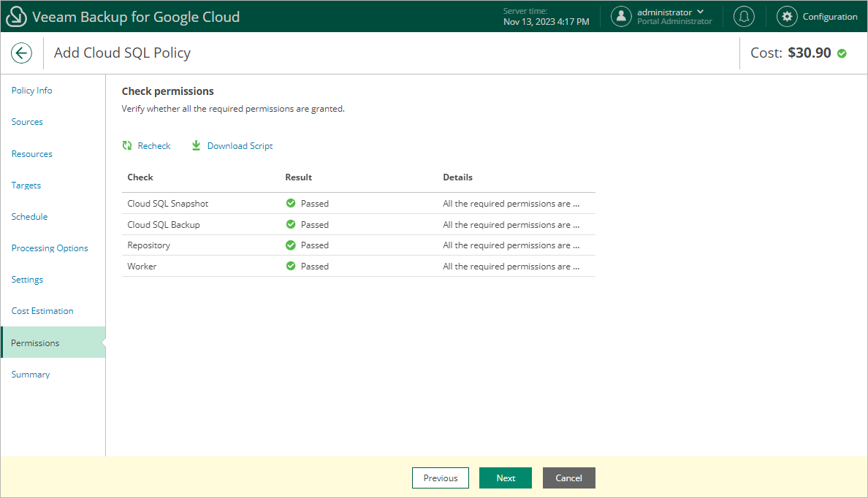Click the Recheck link
The height and width of the screenshot is (498, 868).
[154, 146]
